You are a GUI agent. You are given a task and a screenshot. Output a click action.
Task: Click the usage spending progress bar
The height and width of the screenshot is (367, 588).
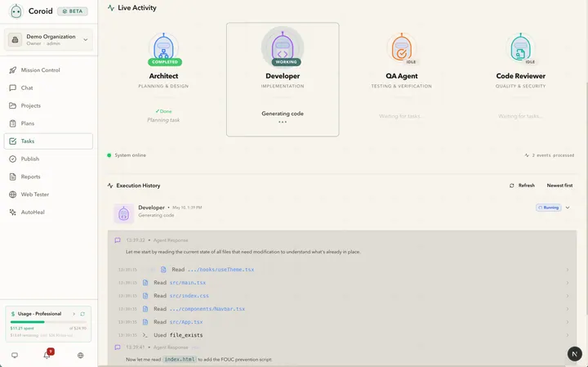(48, 322)
